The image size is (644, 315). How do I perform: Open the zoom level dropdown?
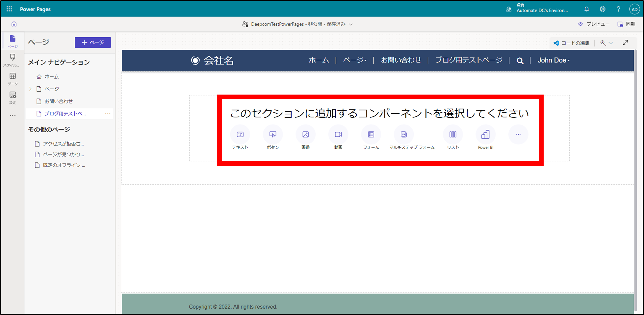(x=606, y=43)
